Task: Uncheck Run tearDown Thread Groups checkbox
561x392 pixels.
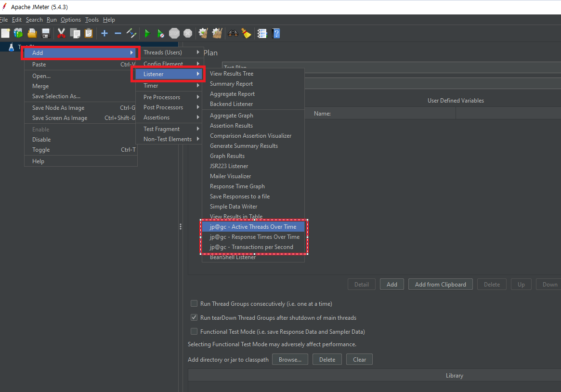Action: click(194, 317)
